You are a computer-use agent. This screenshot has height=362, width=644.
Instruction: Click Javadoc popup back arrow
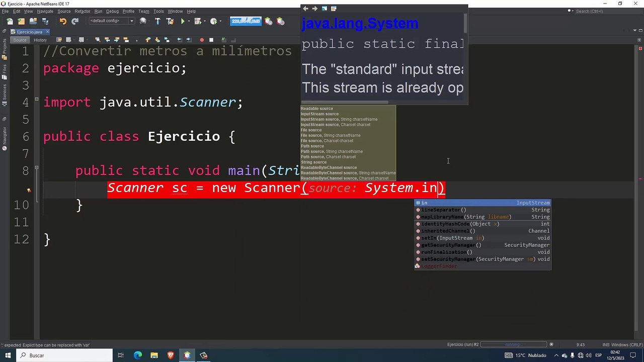point(305,9)
